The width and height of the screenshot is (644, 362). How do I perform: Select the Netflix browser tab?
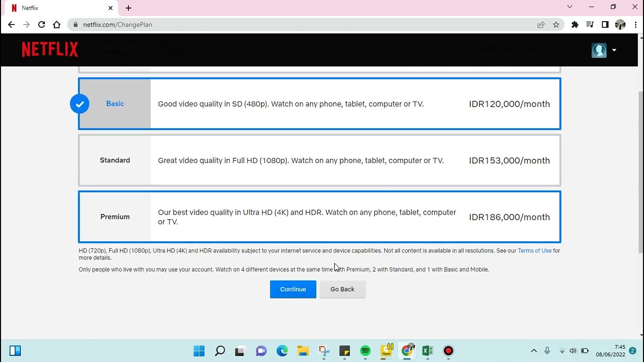pos(61,8)
